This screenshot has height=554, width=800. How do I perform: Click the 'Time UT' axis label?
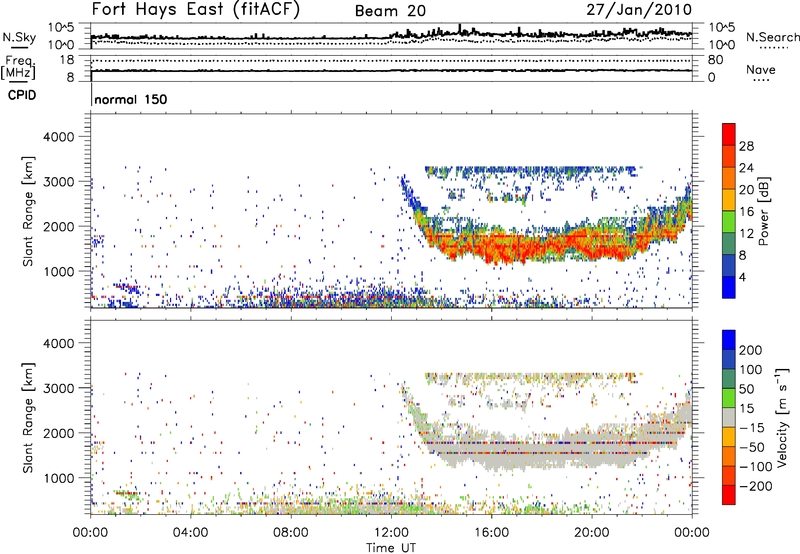(391, 548)
